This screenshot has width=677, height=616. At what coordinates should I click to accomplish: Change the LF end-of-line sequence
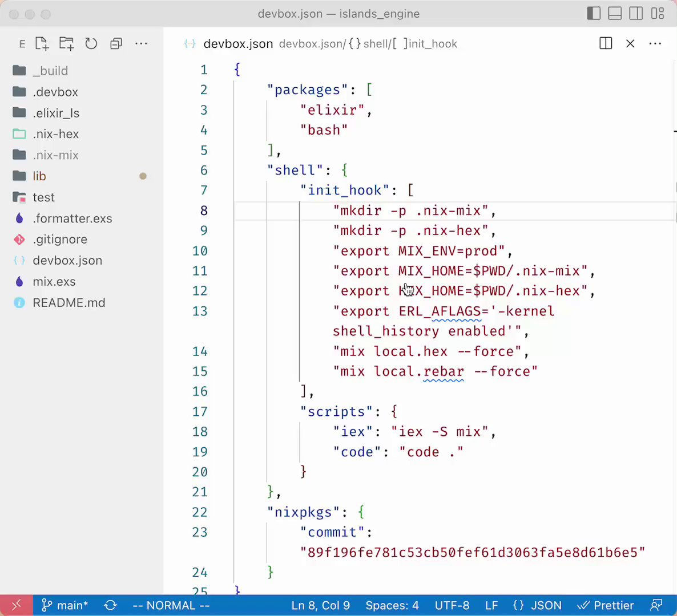coord(491,605)
